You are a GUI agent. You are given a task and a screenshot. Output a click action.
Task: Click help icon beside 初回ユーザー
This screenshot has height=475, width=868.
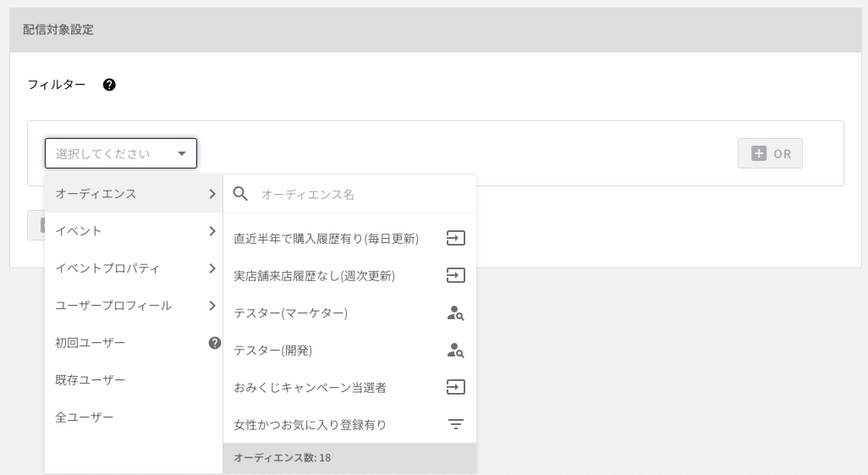pyautogui.click(x=215, y=343)
